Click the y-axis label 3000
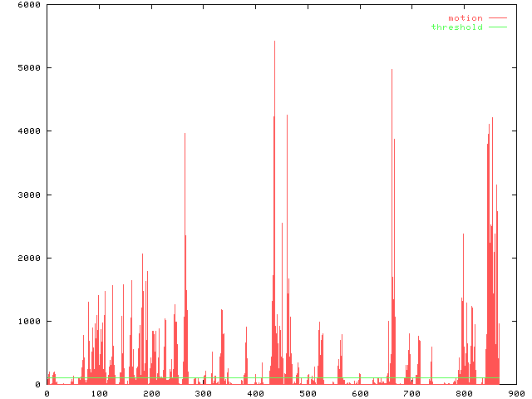The width and height of the screenshot is (532, 399). click(30, 195)
